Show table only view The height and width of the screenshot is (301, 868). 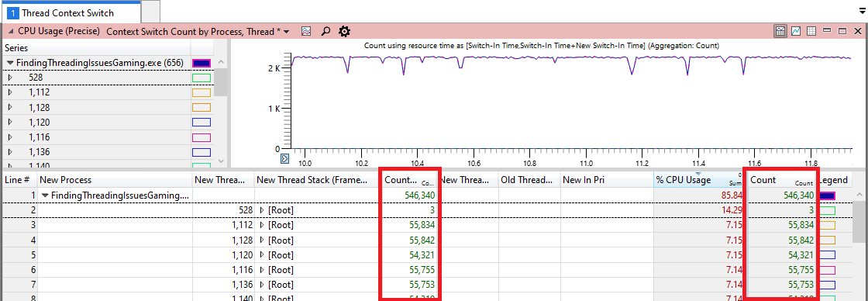pyautogui.click(x=811, y=32)
